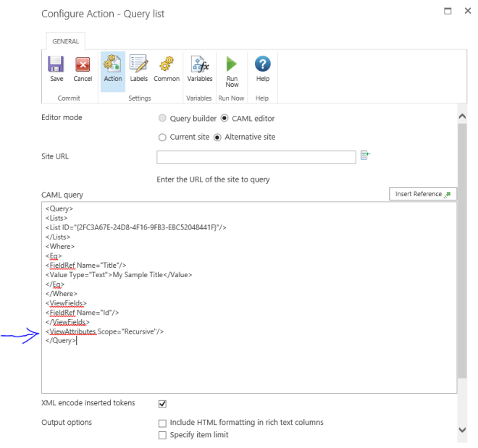This screenshot has height=448, width=478.
Task: Open the Action settings icon
Action: click(112, 65)
